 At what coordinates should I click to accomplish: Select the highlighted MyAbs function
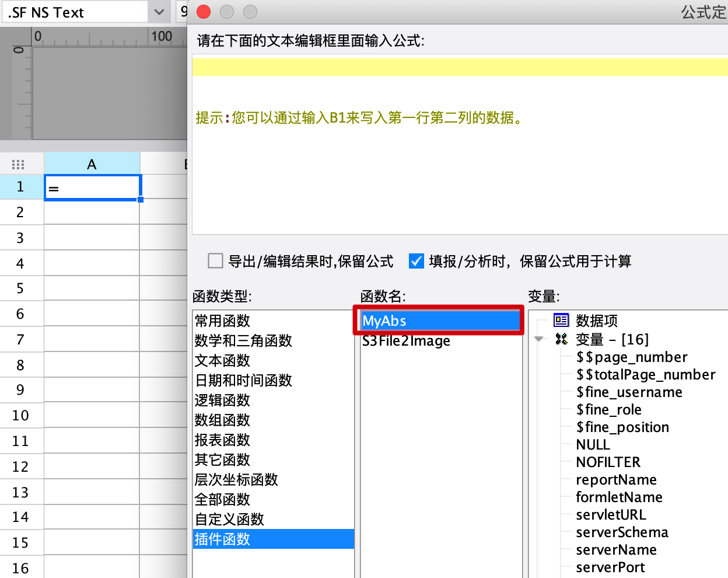click(440, 321)
